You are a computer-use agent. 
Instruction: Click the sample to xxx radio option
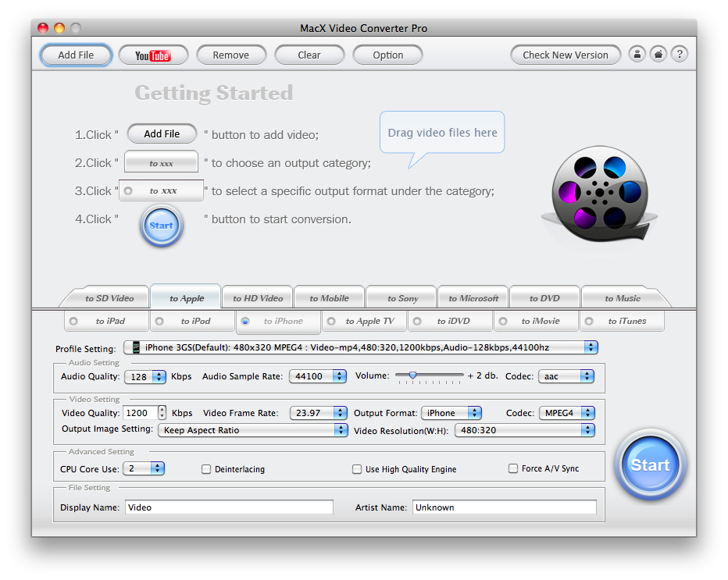pos(161,190)
